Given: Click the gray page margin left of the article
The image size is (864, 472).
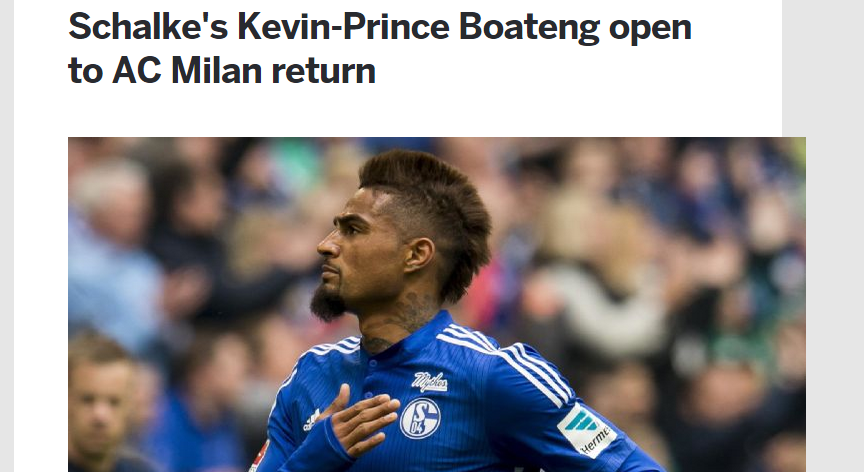Looking at the screenshot, I should coord(7,236).
